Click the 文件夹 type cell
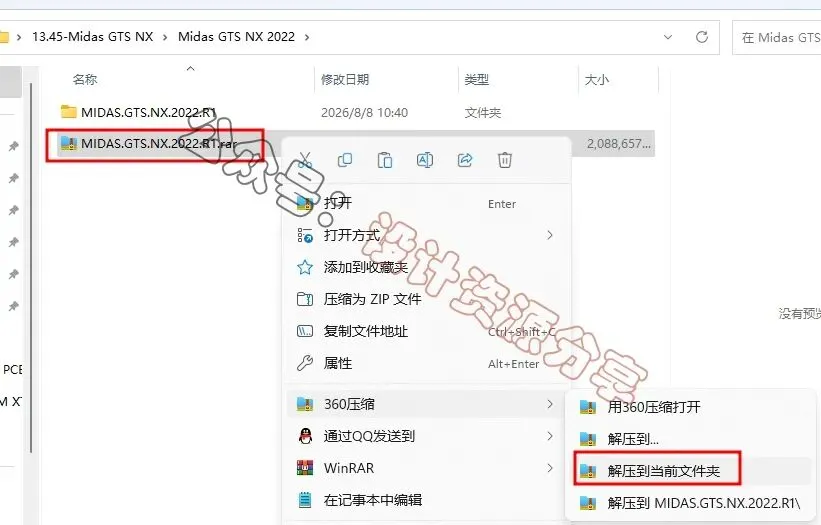This screenshot has height=525, width=821. coord(482,113)
